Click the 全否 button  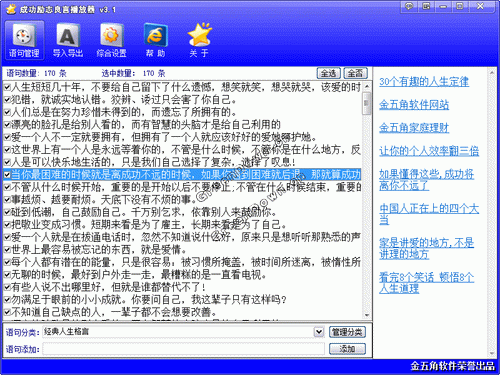(355, 73)
